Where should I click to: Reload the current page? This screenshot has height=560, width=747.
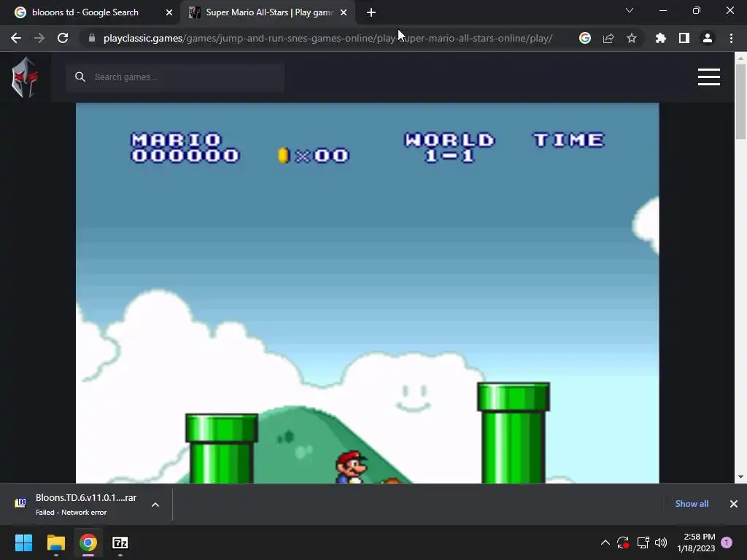point(63,38)
